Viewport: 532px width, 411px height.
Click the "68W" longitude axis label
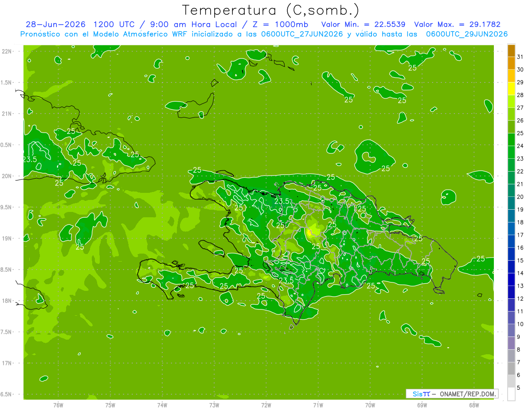click(x=474, y=405)
